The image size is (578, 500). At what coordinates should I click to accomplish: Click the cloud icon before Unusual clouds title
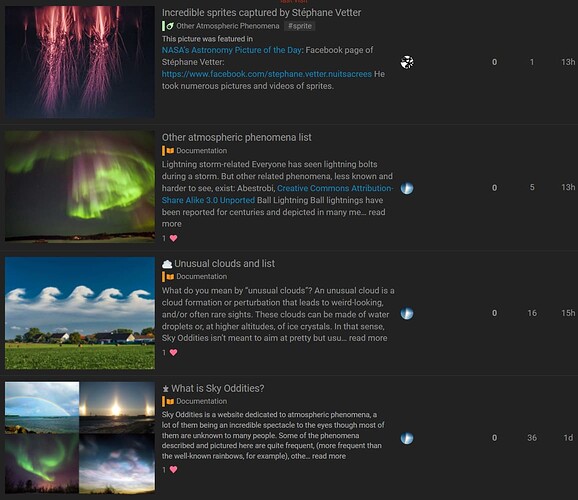click(167, 264)
